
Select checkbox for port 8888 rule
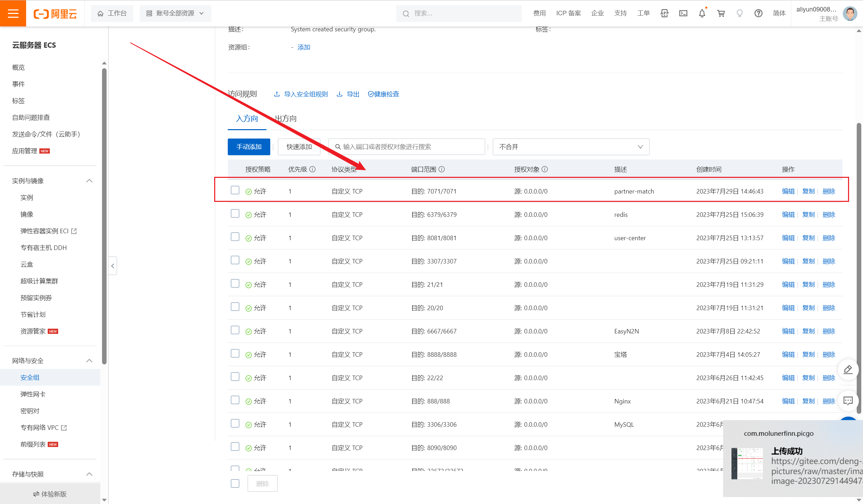click(235, 353)
